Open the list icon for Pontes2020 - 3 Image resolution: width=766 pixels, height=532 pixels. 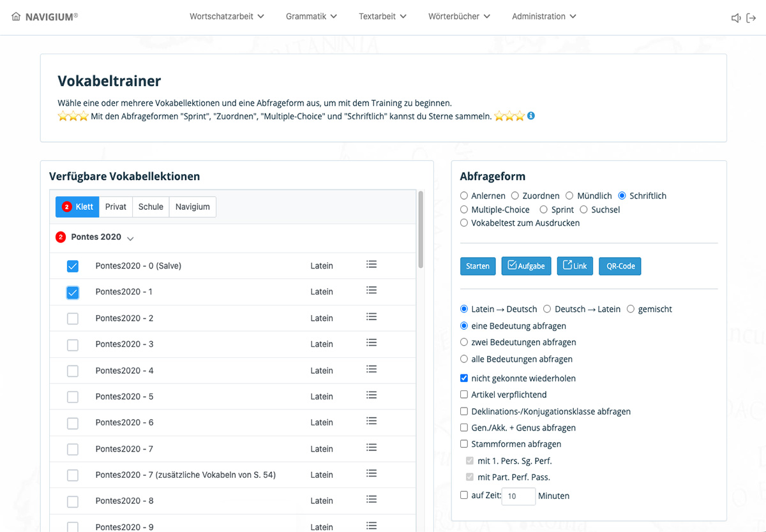[372, 343]
